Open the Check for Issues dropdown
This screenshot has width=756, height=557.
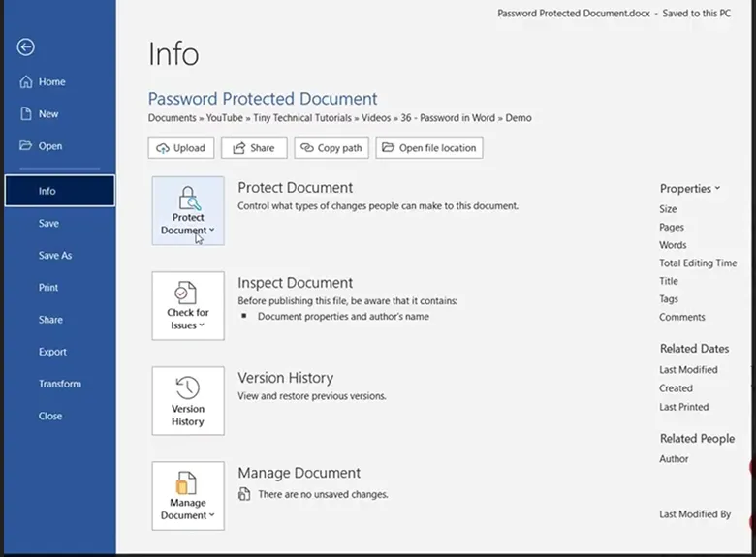click(188, 306)
